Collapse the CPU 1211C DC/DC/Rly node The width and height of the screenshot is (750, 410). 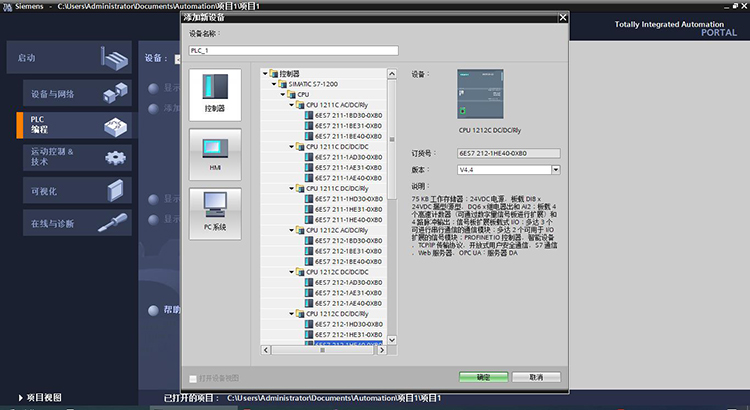[x=291, y=188]
